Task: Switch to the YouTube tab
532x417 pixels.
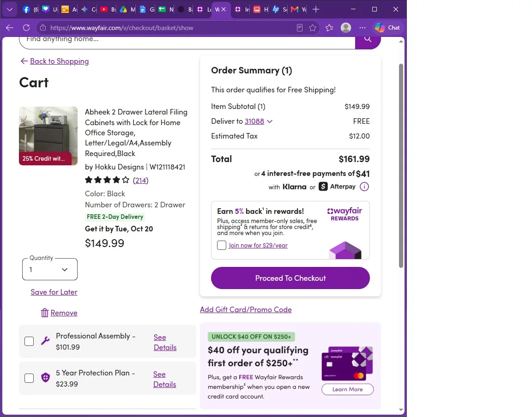Action: pyautogui.click(x=104, y=10)
